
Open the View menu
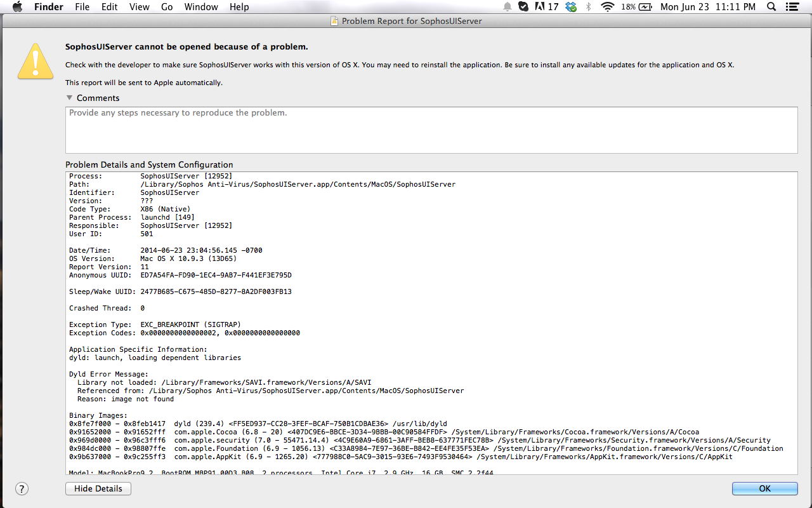(139, 7)
